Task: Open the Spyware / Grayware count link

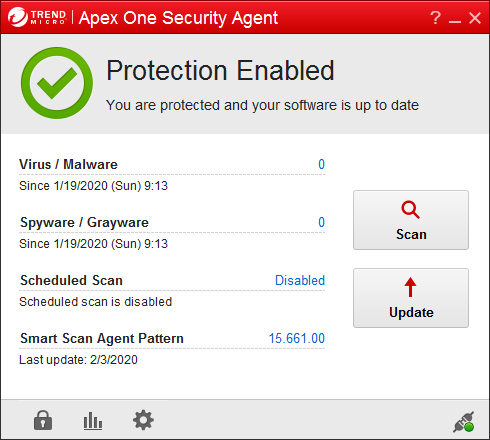Action: (321, 222)
